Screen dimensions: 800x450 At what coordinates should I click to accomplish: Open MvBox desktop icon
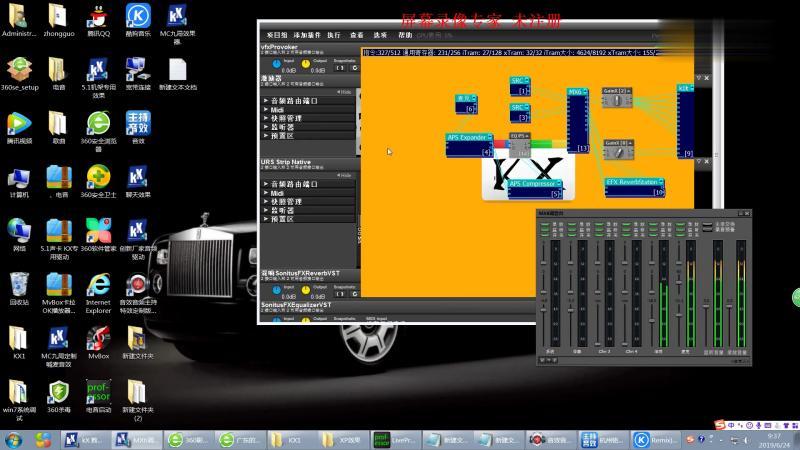tap(98, 343)
